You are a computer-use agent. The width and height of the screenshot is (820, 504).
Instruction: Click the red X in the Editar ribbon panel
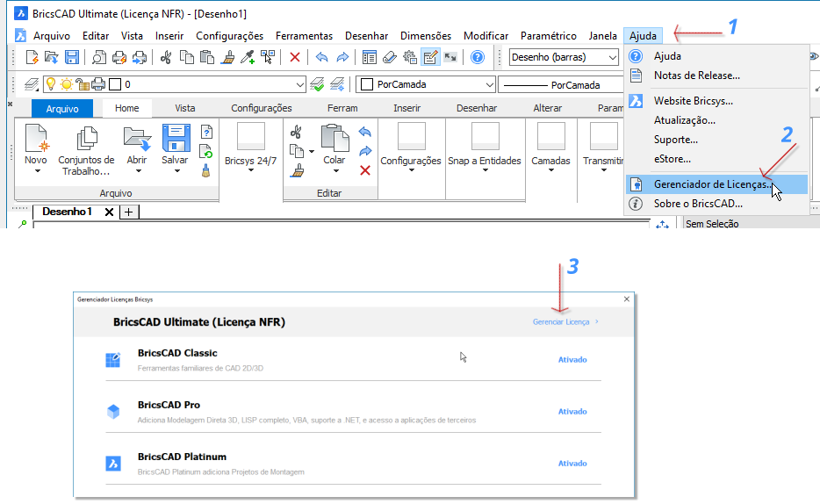[365, 170]
